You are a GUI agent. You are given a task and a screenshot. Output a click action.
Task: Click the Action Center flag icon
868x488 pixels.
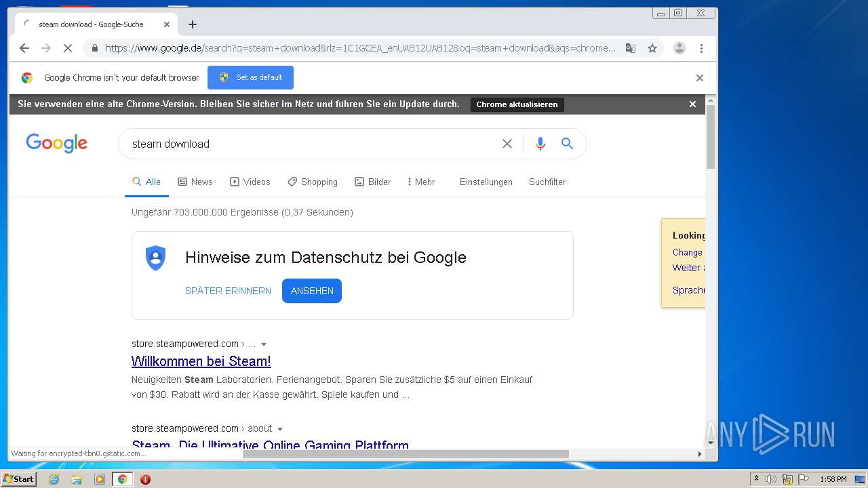(804, 479)
